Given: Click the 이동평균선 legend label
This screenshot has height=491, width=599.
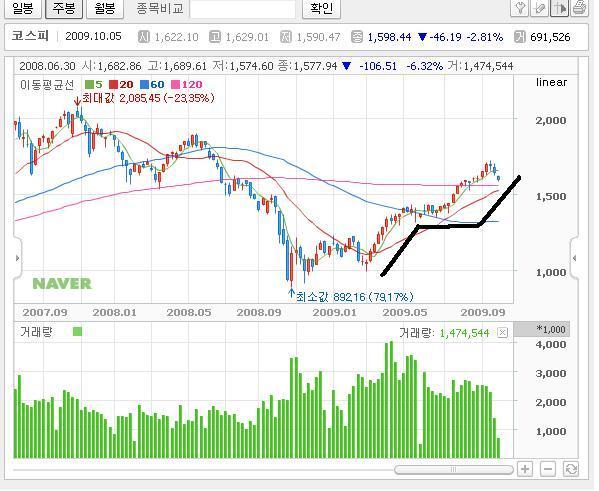Looking at the screenshot, I should pos(47,84).
